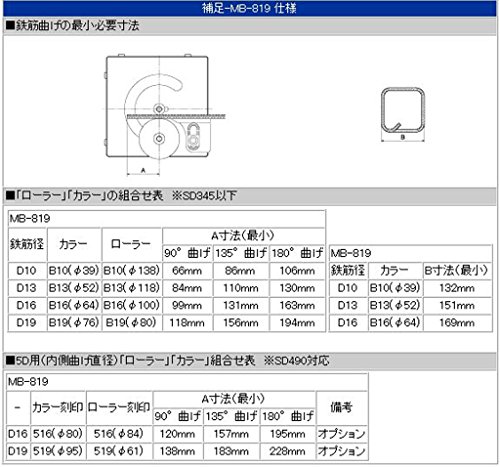
Task: Click the 228mm value in D19 row
Action: 287,451
